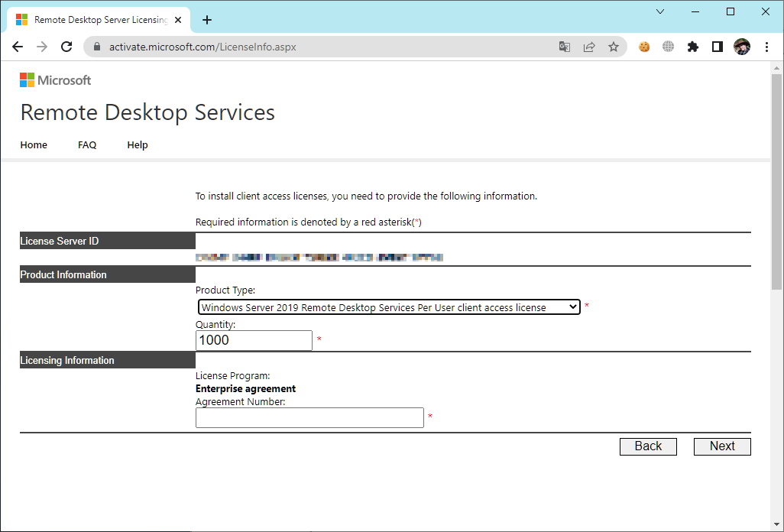The height and width of the screenshot is (532, 784).
Task: Open the translate page icon
Action: coord(565,47)
